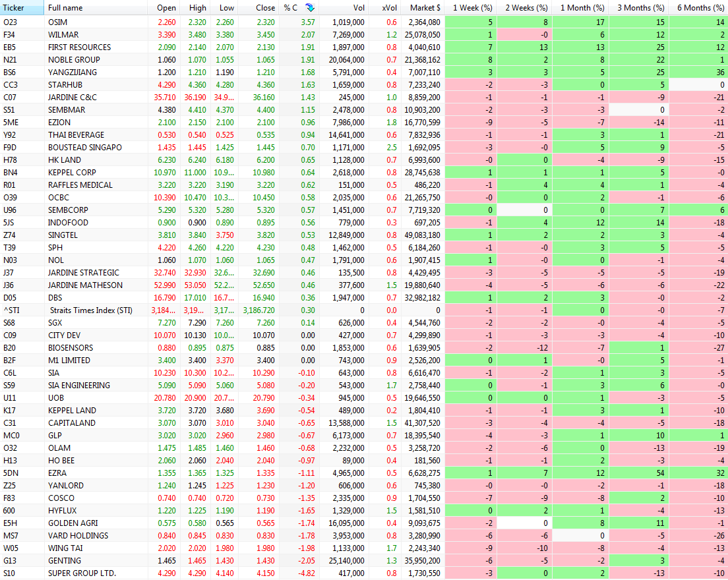Sort by the Open price header
The width and height of the screenshot is (728, 580).
[166, 7]
